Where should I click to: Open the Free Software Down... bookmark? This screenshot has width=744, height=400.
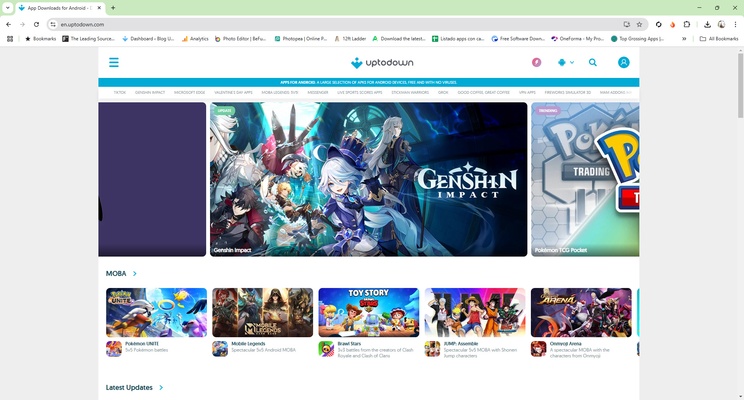coord(518,39)
